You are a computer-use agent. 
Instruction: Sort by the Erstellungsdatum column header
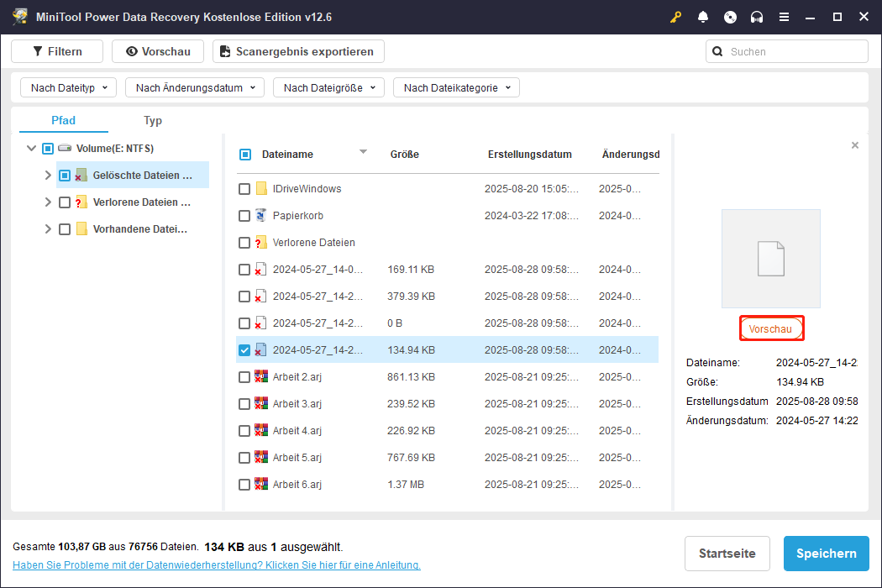529,155
